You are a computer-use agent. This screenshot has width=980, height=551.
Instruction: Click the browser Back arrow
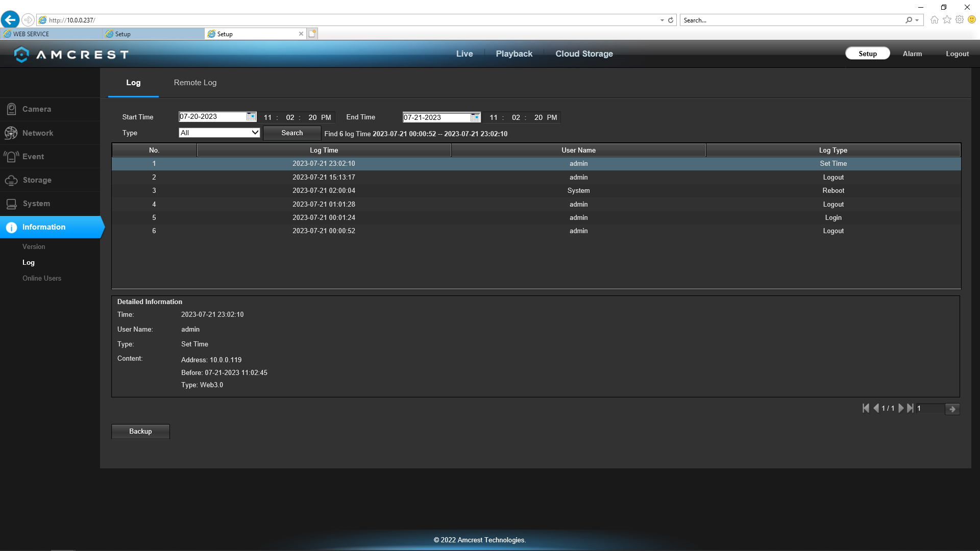pos(10,20)
